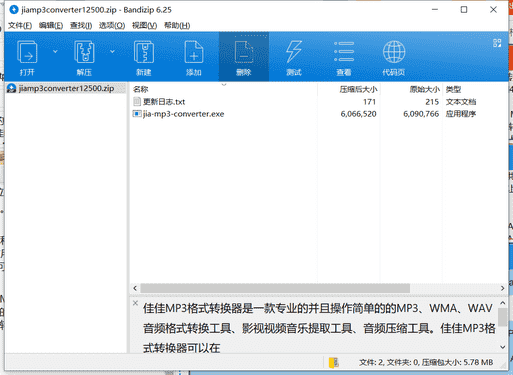Viewport: 513px width, 375px height.
Task: Click the 添加 (Add files) toolbar icon
Action: pos(194,52)
